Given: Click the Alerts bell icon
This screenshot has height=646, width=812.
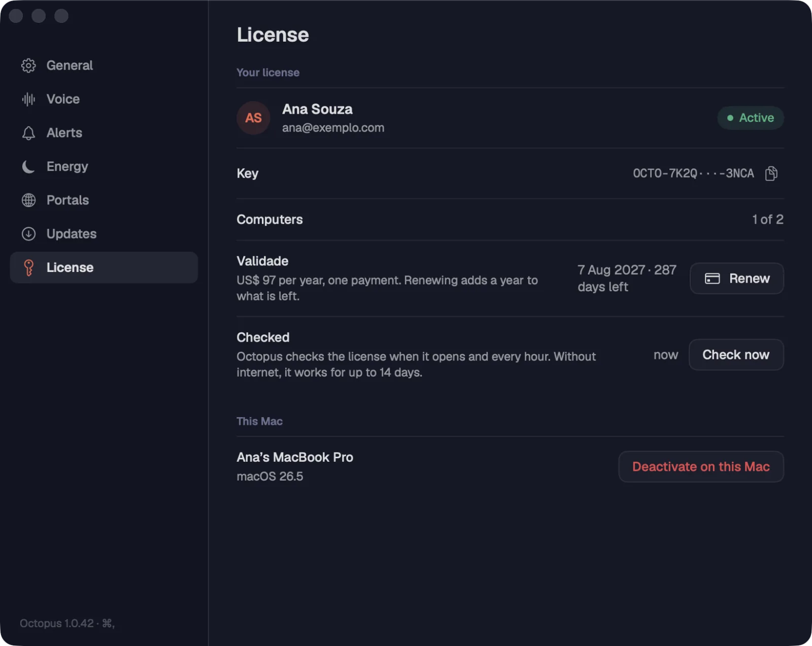Looking at the screenshot, I should 28,133.
